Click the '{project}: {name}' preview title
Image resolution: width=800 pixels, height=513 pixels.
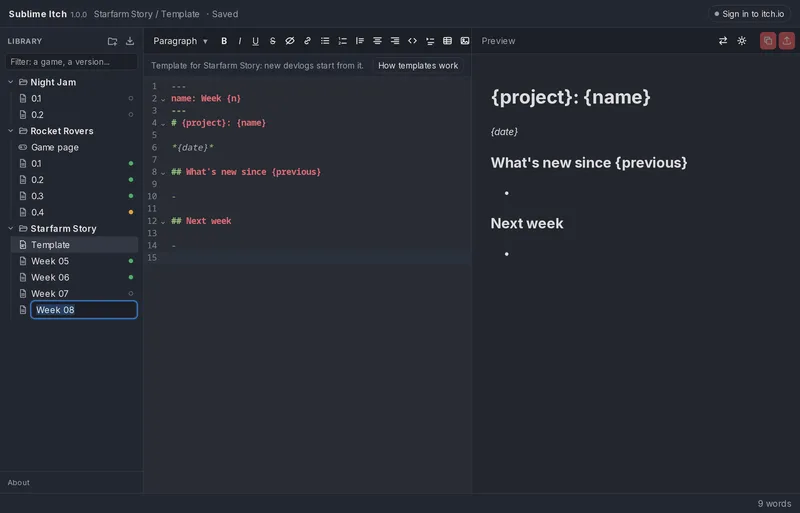[570, 97]
